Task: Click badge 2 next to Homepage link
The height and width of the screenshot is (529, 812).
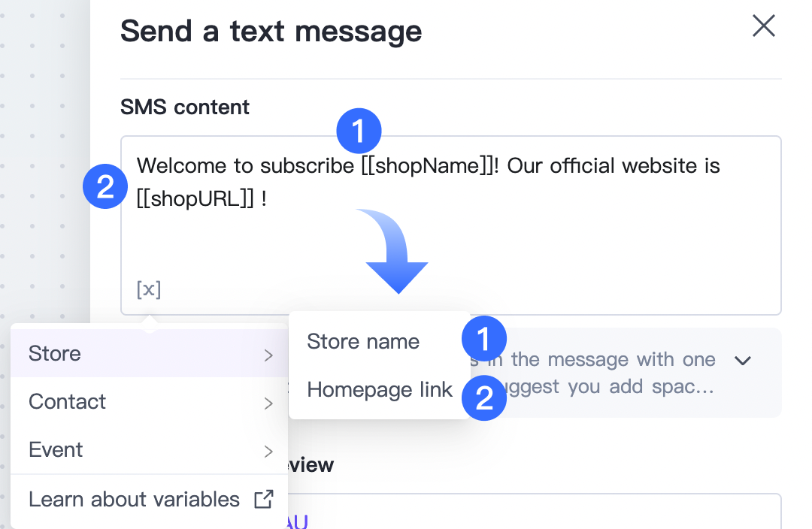Action: point(484,398)
